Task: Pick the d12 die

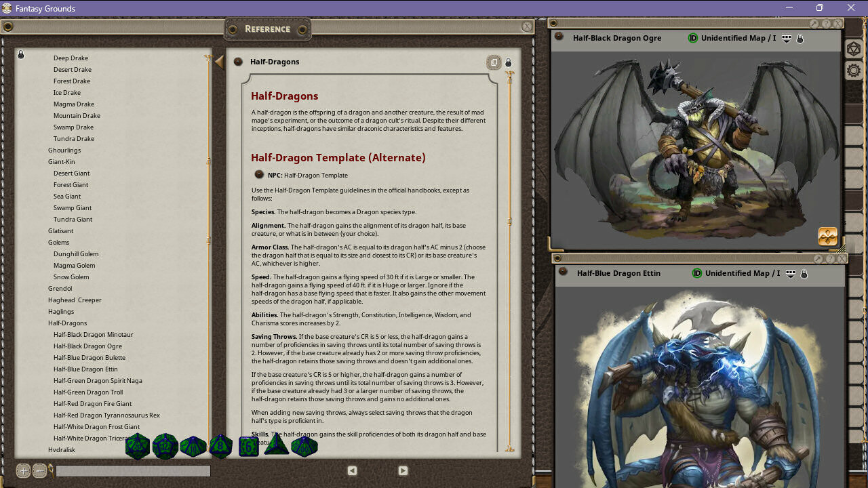Action: [x=165, y=447]
